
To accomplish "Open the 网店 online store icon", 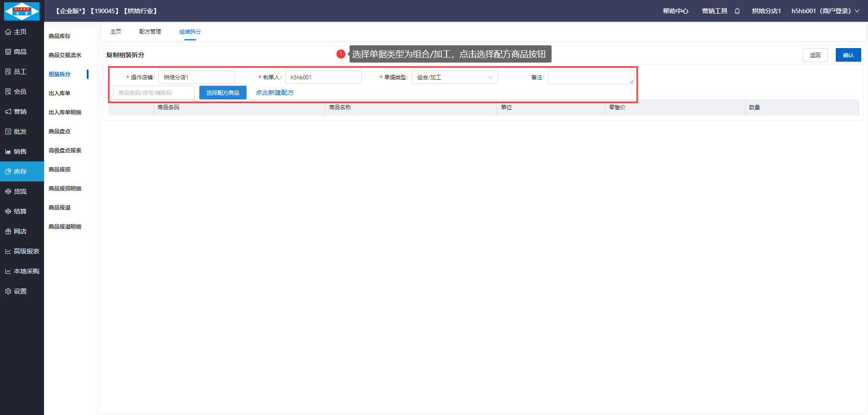I will point(8,231).
